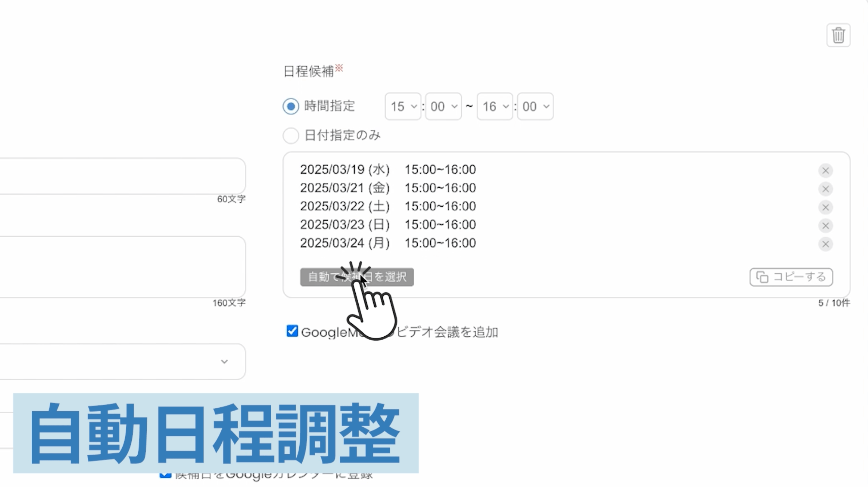This screenshot has height=487, width=868.
Task: Open the start hour dropdown showing 15
Action: pos(403,107)
